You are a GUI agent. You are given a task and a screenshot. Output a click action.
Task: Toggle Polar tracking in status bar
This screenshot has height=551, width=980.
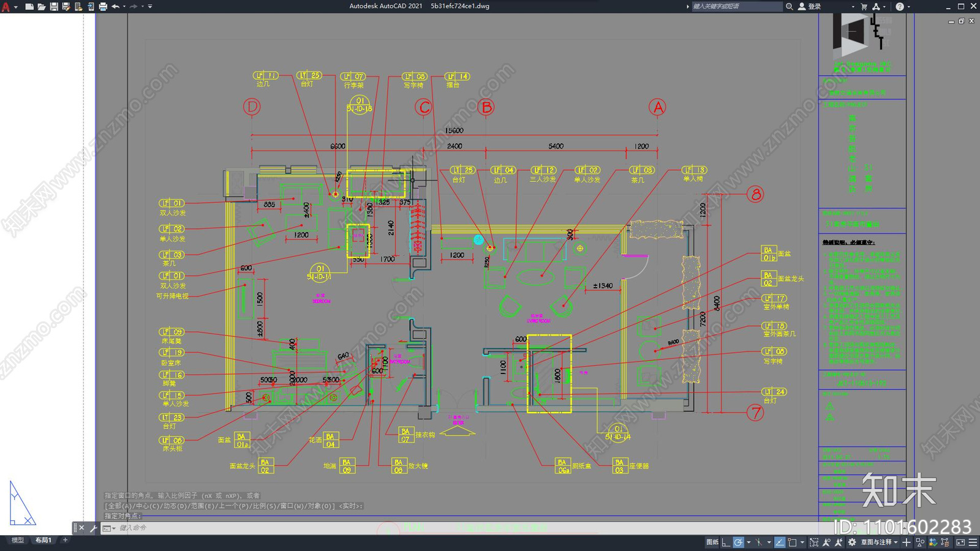pyautogui.click(x=739, y=542)
